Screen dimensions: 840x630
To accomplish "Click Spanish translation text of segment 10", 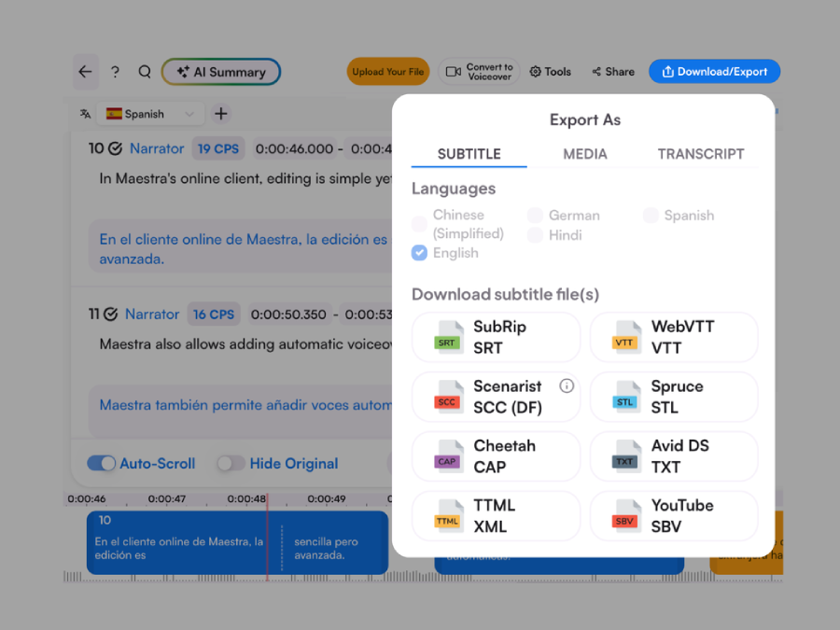I will coord(244,248).
